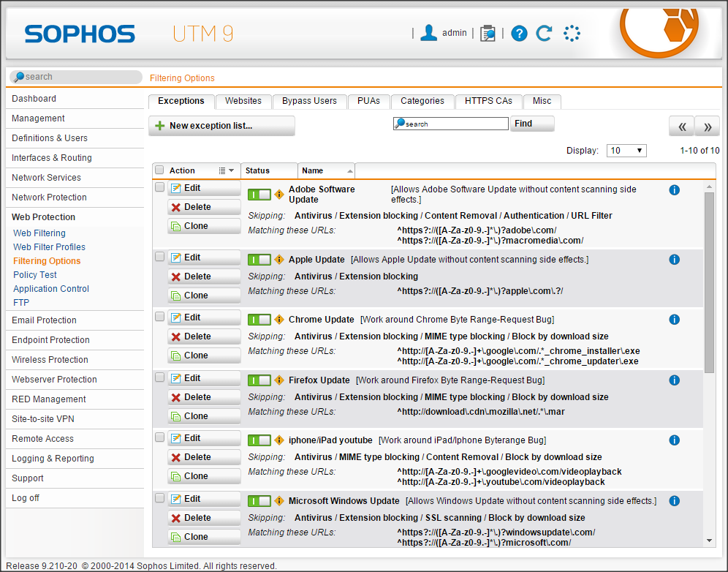Click info icon for Firefox Update row

(674, 380)
